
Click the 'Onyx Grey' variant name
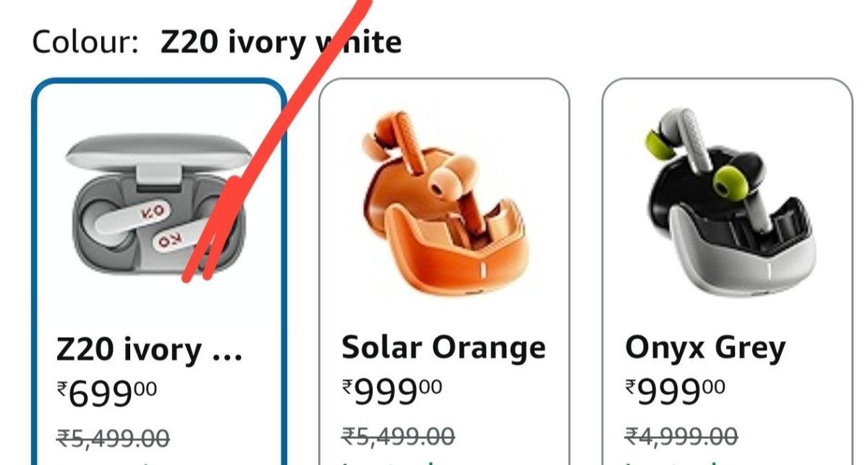coord(705,349)
